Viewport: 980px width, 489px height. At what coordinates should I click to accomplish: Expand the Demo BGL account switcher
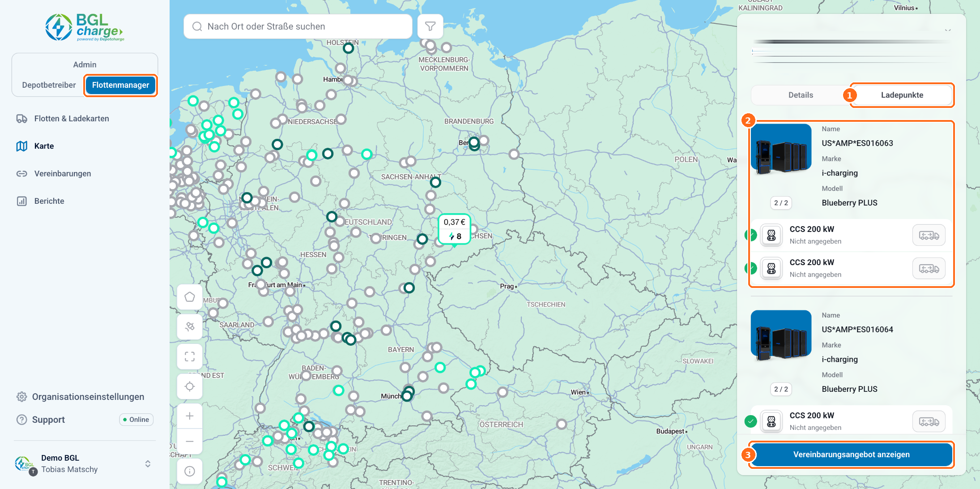148,464
